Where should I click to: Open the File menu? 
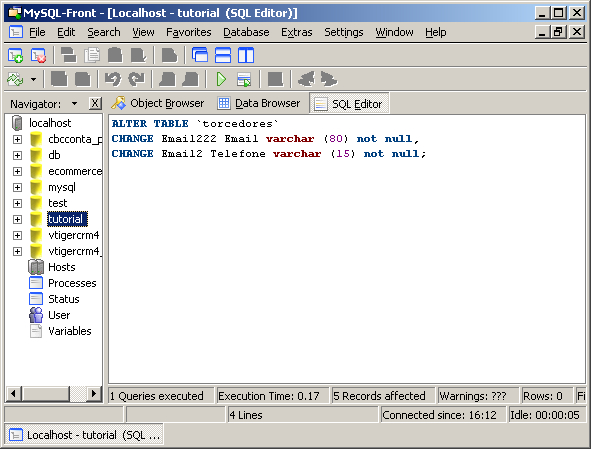tap(37, 32)
